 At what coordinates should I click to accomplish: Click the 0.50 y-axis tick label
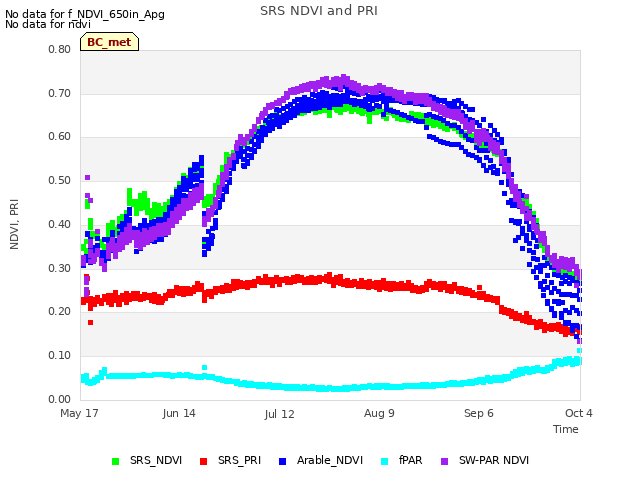coord(59,180)
